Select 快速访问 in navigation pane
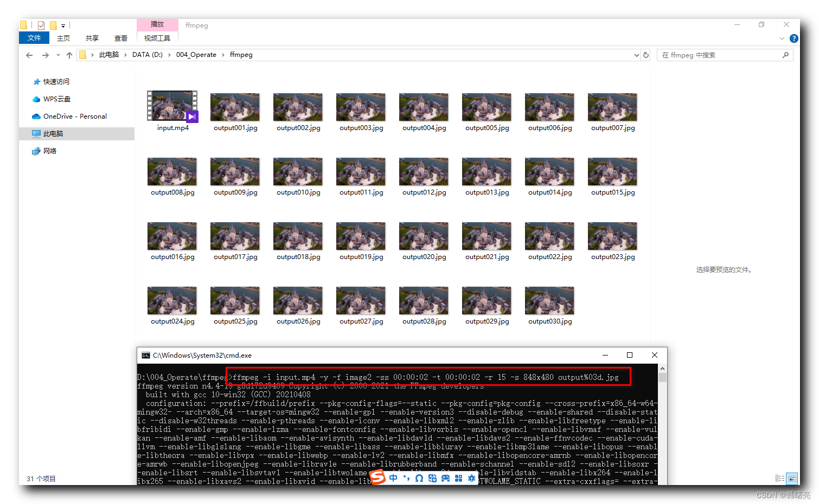Image resolution: width=819 pixels, height=504 pixels. (x=56, y=82)
